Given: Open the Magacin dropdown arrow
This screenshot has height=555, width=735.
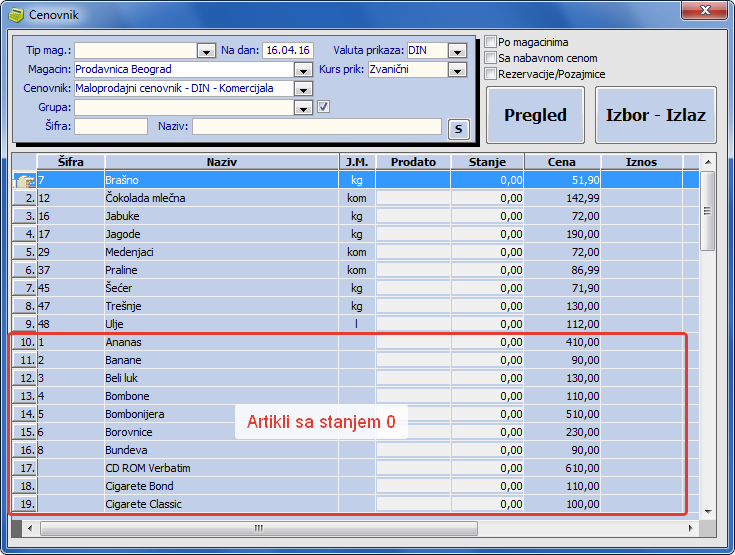Looking at the screenshot, I should click(x=303, y=70).
